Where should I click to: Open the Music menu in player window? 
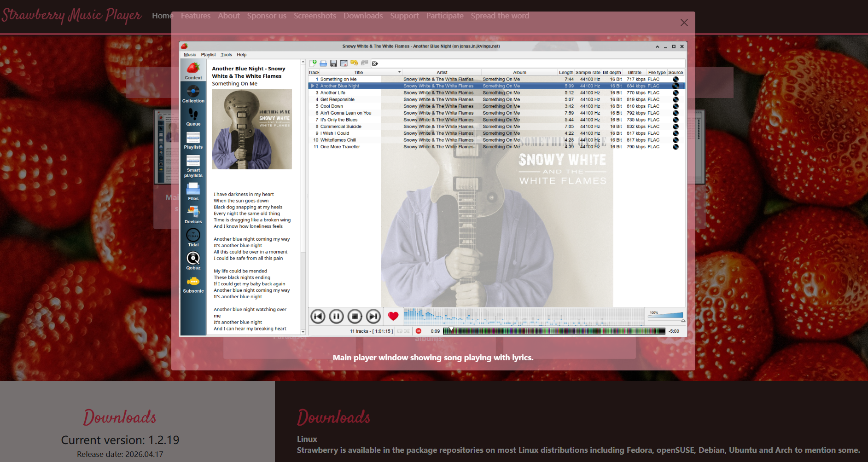(x=190, y=54)
